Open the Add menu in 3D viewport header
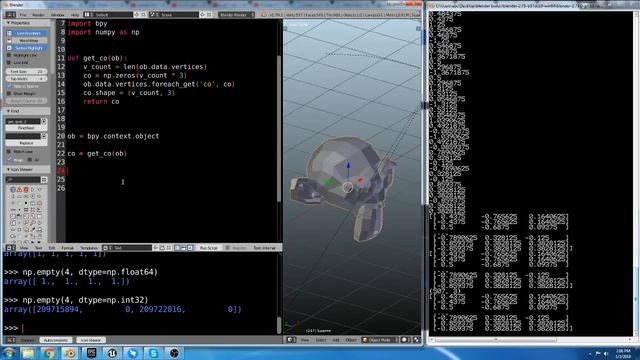Screen dimensions: 640x360 (x=336, y=340)
